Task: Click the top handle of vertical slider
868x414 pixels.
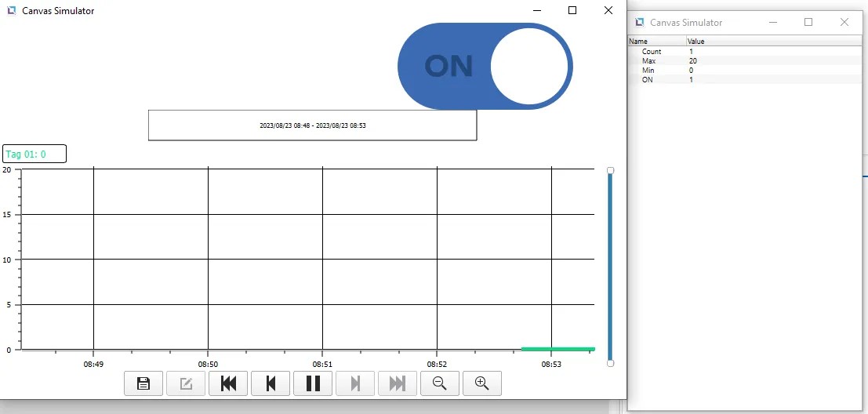Action: pyautogui.click(x=611, y=170)
